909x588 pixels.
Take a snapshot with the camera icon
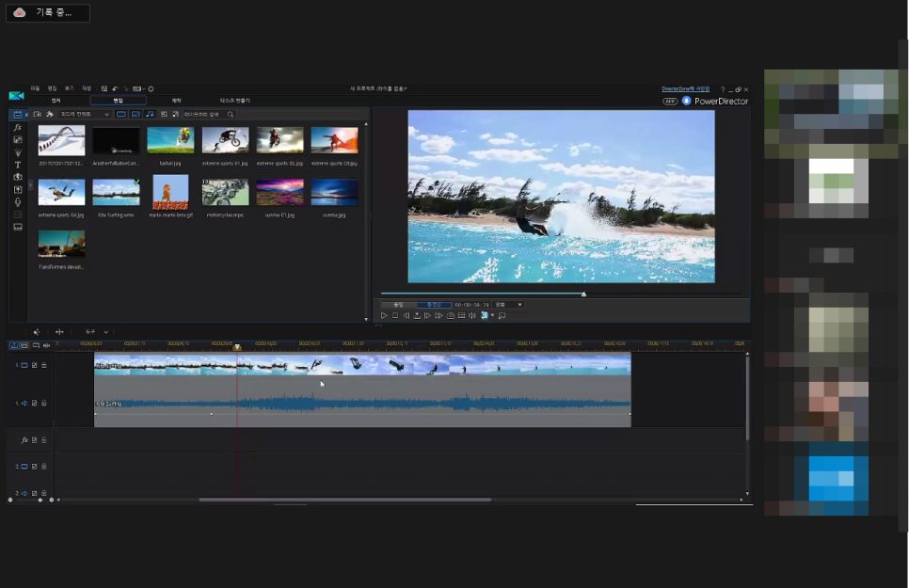pos(451,315)
